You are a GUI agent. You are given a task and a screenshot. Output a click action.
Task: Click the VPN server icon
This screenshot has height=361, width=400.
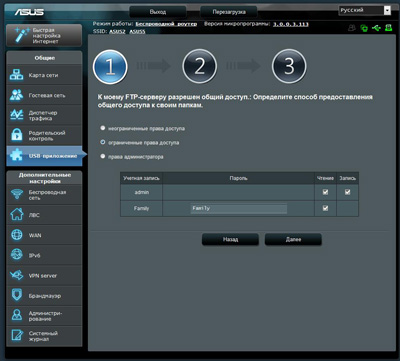17,275
